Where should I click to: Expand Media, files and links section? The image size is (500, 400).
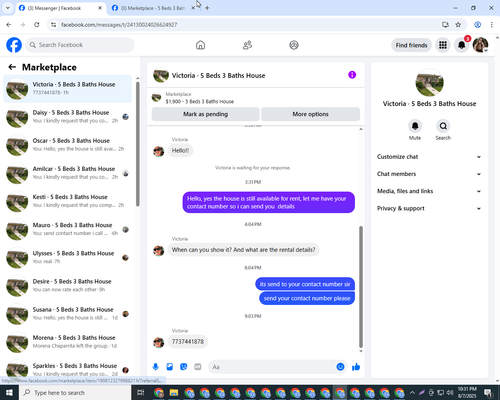[429, 191]
